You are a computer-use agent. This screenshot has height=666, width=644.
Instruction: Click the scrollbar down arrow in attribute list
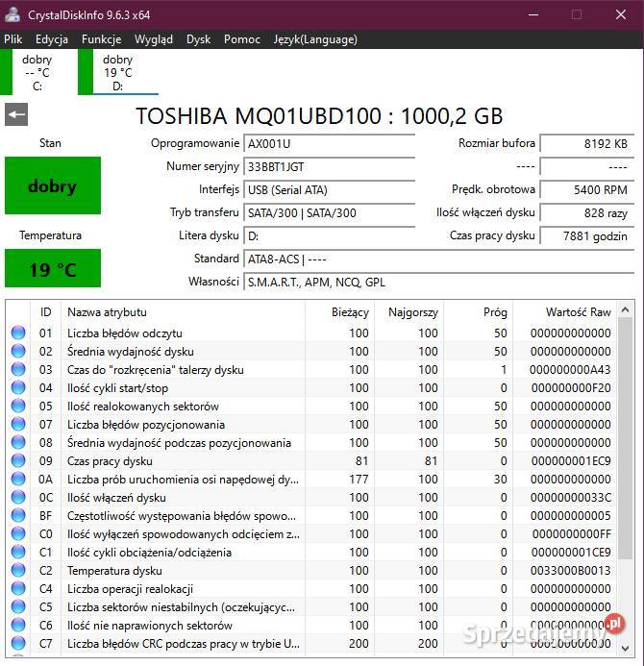[x=625, y=648]
